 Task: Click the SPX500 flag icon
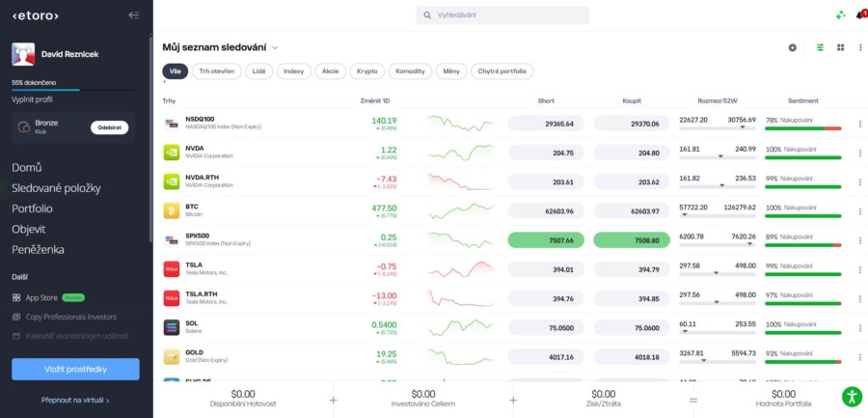coord(172,240)
